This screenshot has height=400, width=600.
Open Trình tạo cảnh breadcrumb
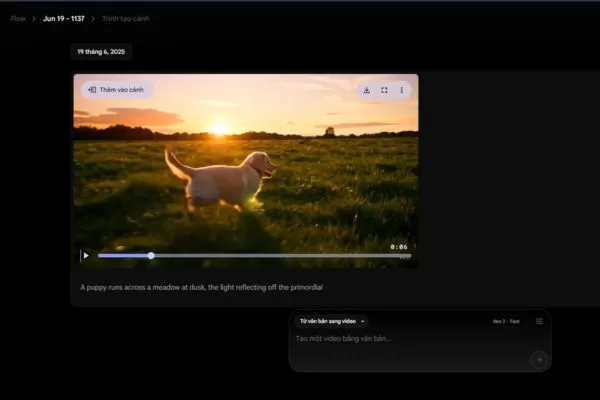click(126, 18)
